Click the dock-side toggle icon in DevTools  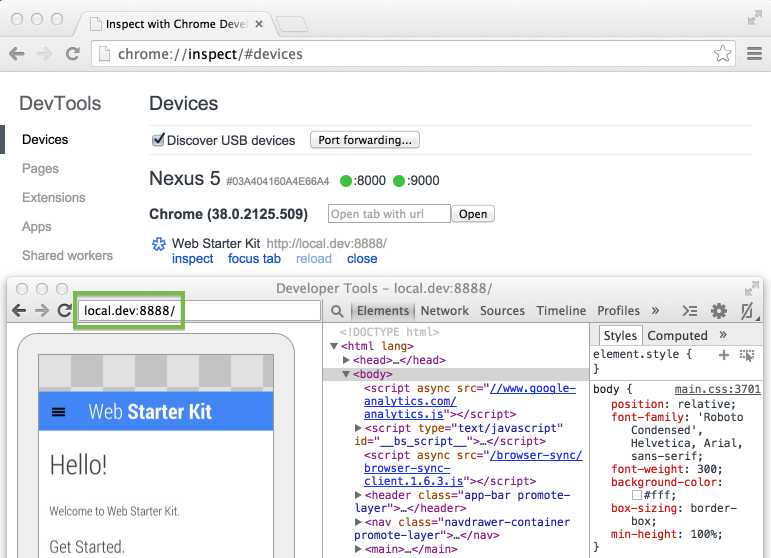tap(747, 311)
